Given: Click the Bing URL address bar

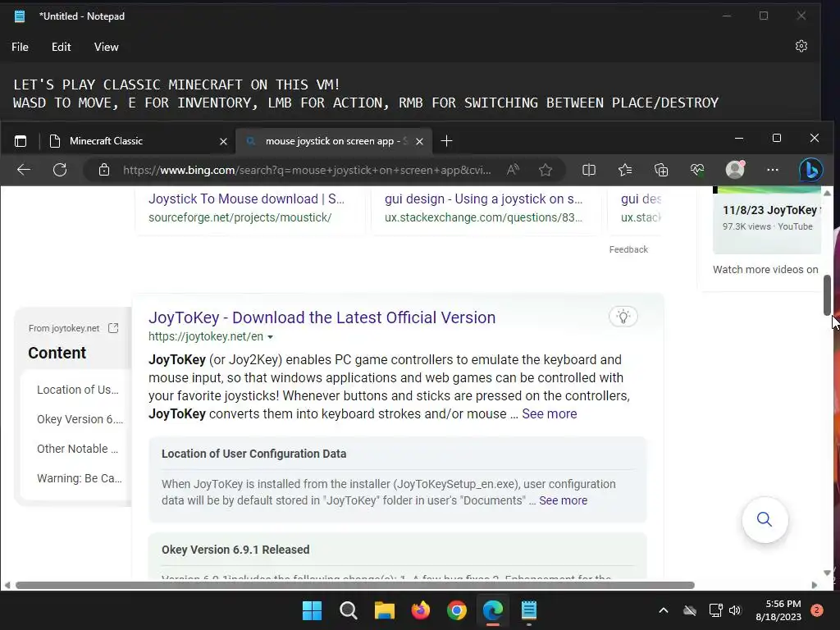Looking at the screenshot, I should click(x=307, y=171).
